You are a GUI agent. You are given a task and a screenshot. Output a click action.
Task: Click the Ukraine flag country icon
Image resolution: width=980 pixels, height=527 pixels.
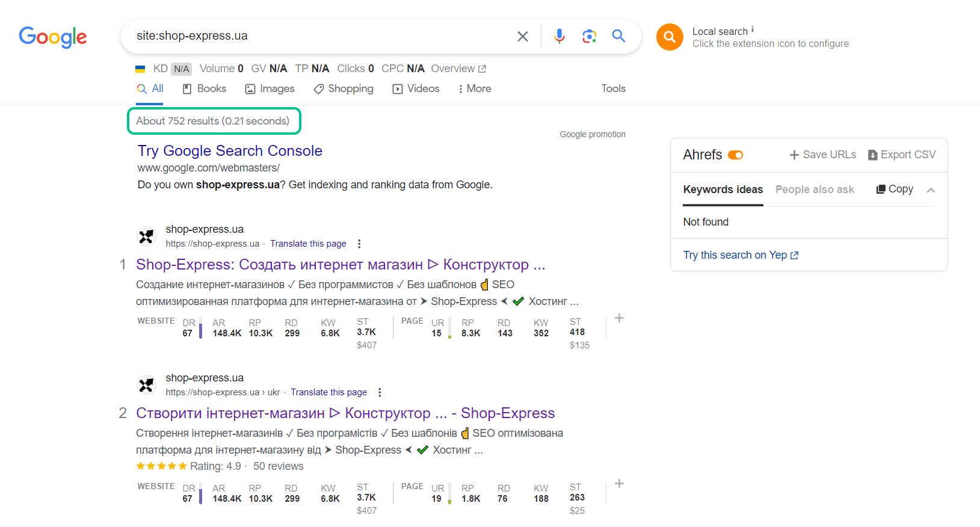(140, 69)
